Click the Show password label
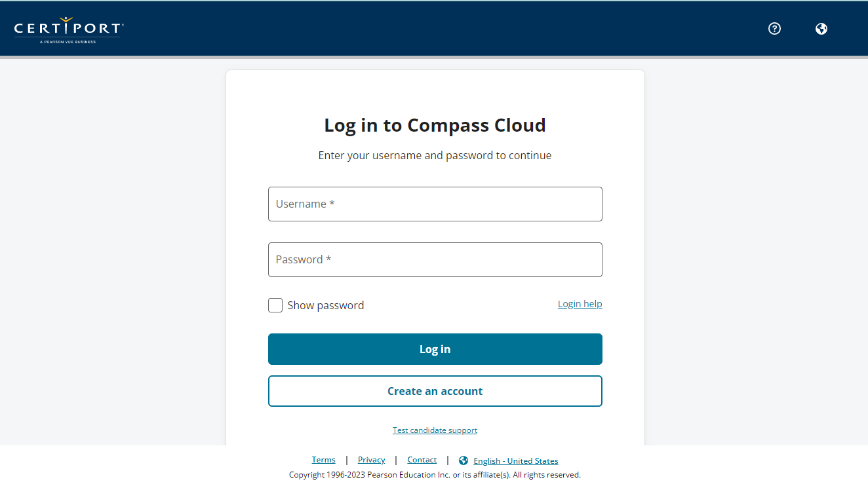Screen dimensions: 868x488 [326, 305]
